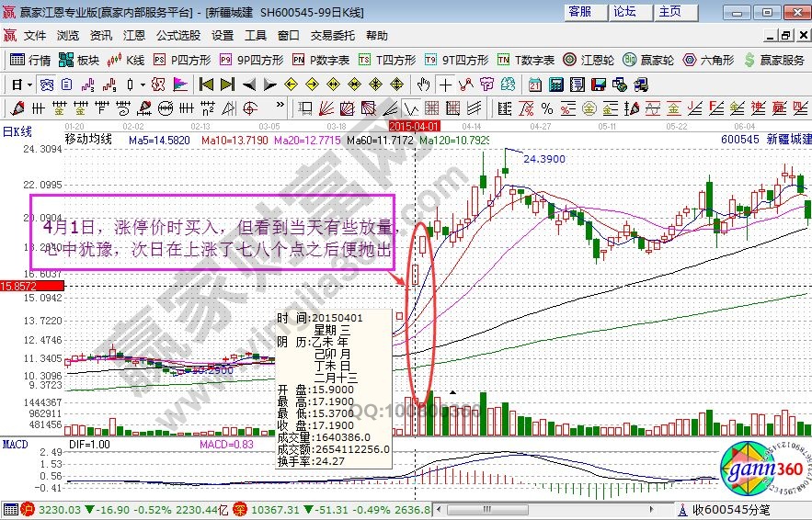Click the calculator icon in toolbar

[x=555, y=84]
